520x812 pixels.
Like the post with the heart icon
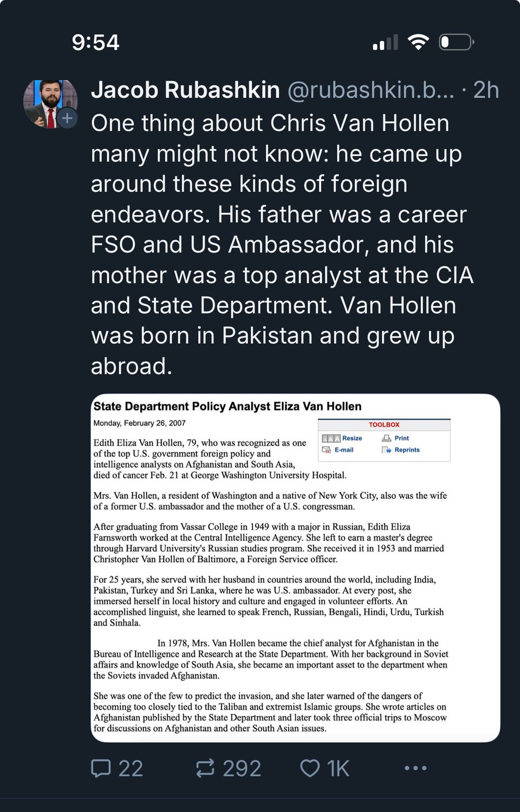(310, 768)
